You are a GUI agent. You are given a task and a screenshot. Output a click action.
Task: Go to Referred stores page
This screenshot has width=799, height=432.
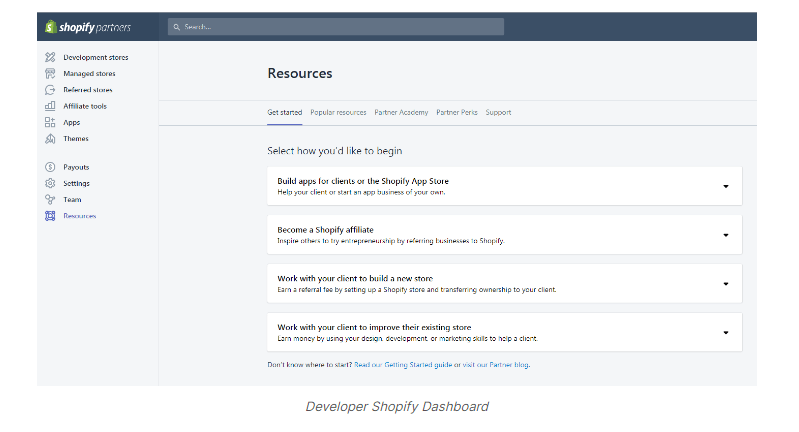pyautogui.click(x=88, y=90)
